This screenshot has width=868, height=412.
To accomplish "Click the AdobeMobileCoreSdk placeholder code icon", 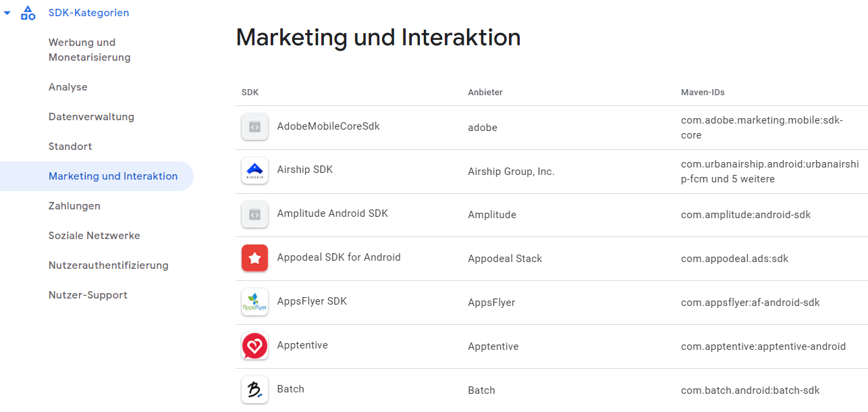I will [x=254, y=127].
